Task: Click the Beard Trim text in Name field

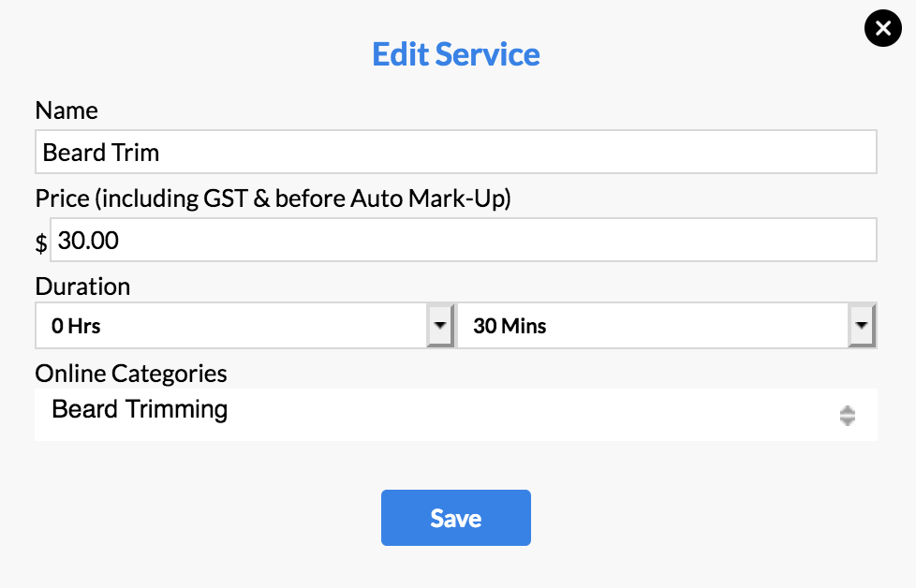Action: 100,153
